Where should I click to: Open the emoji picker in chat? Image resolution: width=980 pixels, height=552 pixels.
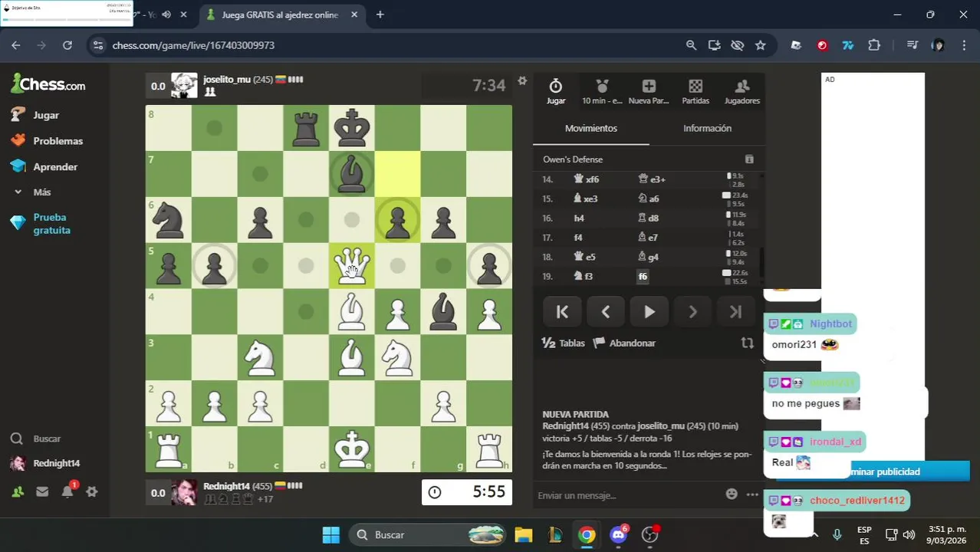[x=732, y=495]
